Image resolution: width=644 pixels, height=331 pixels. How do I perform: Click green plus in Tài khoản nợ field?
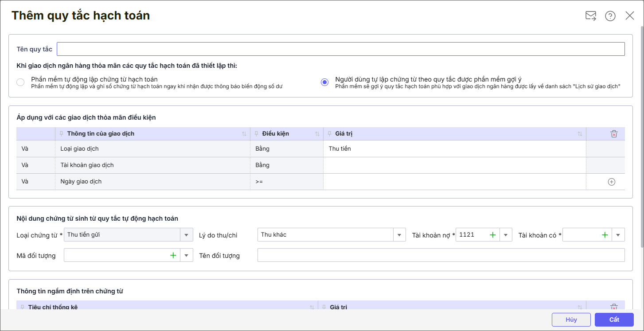click(x=492, y=235)
